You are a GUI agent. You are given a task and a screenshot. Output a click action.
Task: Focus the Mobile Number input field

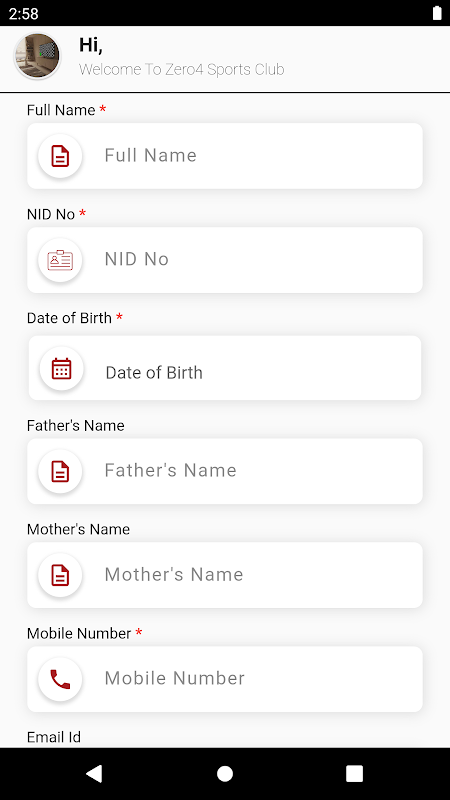(224, 679)
